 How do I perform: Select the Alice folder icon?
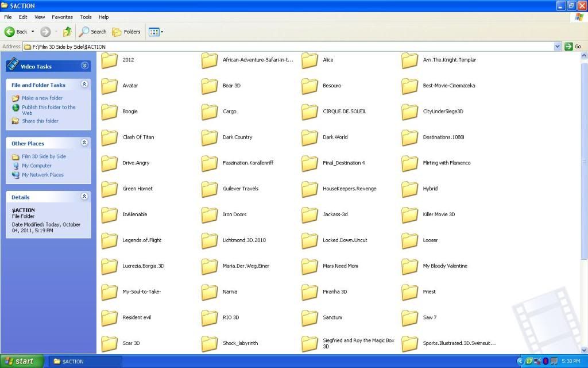point(310,60)
